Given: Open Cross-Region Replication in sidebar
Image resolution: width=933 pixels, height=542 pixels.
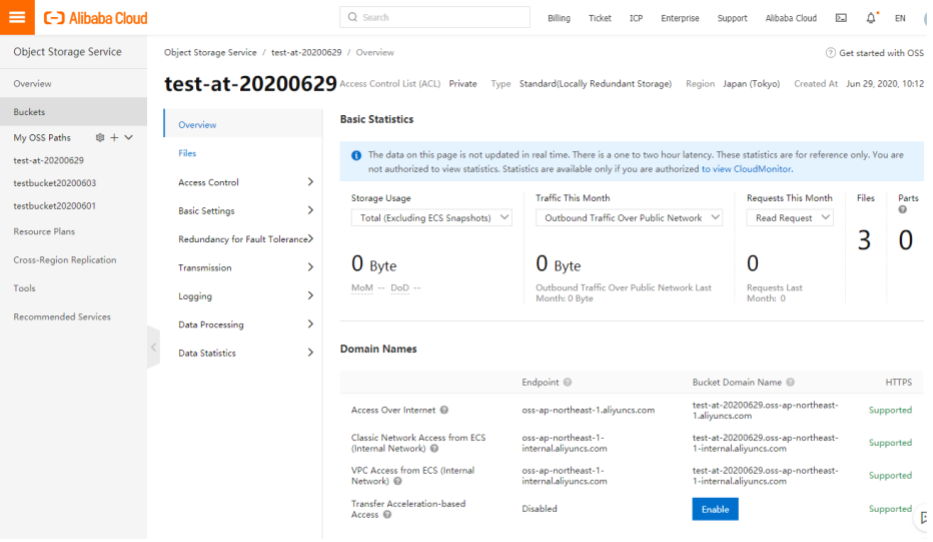Looking at the screenshot, I should pos(65,260).
